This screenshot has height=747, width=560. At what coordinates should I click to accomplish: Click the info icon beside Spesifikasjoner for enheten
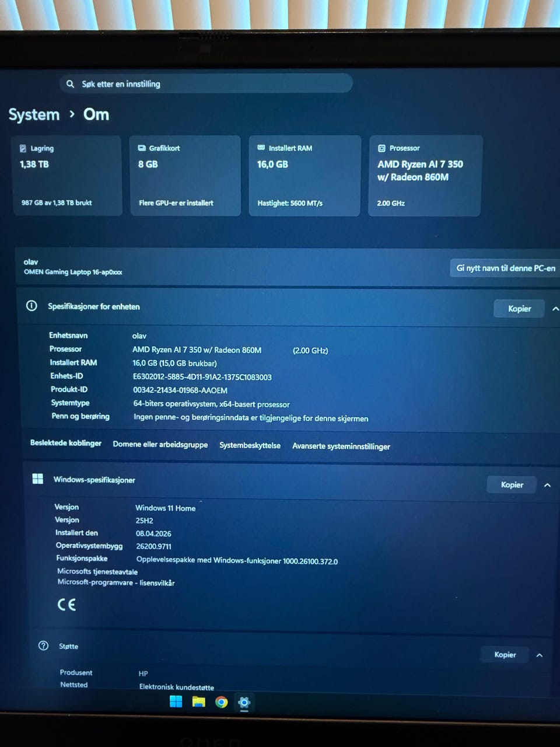(x=32, y=306)
